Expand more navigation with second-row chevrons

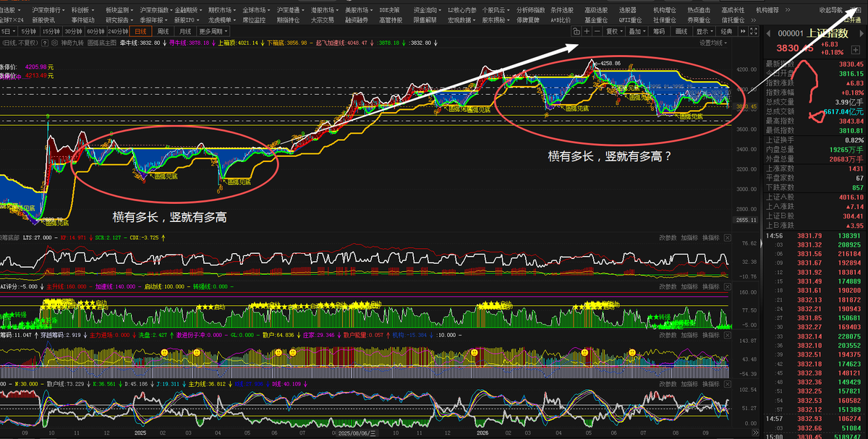point(754,20)
